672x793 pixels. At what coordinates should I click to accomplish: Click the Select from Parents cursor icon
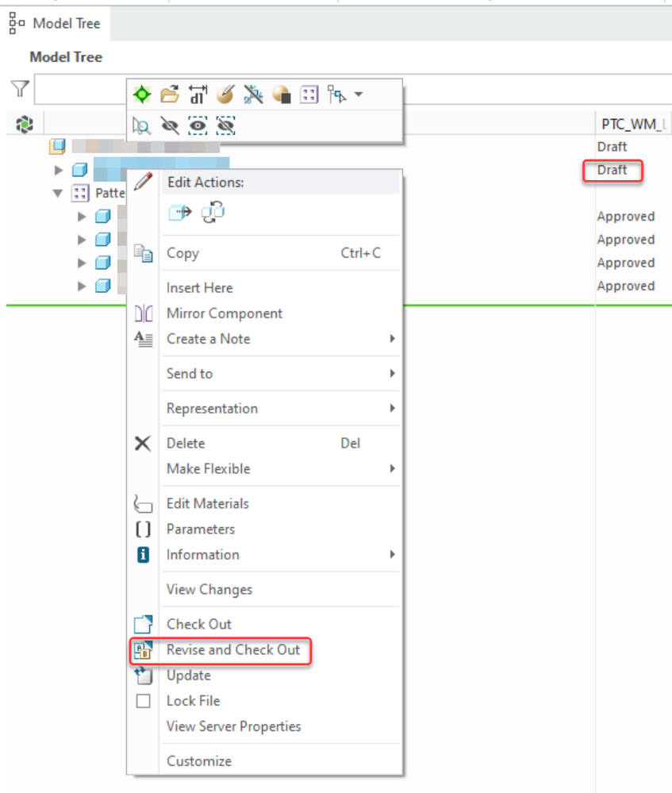(x=336, y=94)
